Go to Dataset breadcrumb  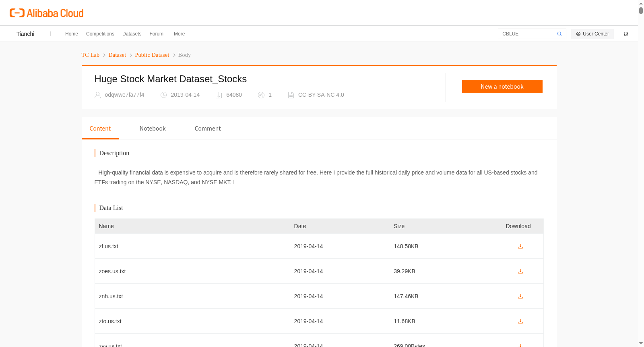117,55
